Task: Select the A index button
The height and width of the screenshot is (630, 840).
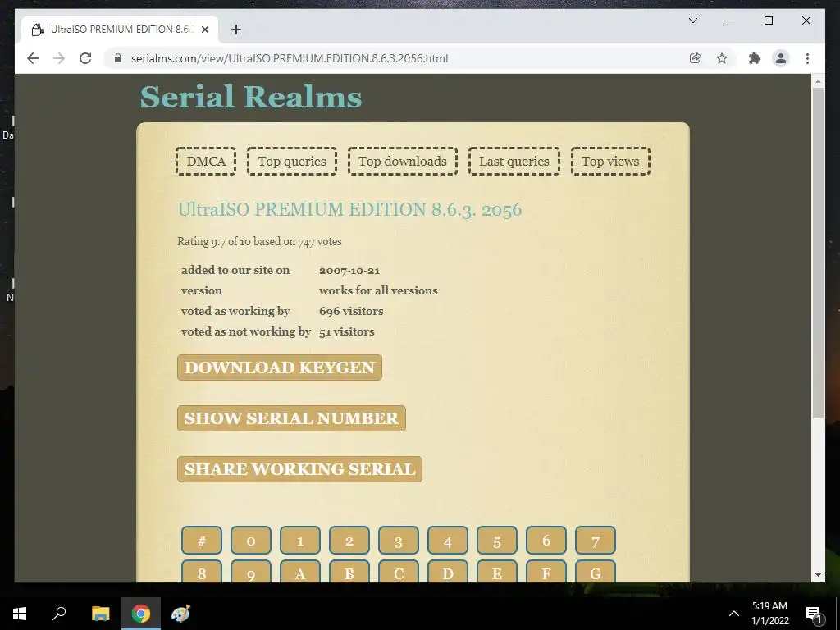Action: click(x=300, y=572)
